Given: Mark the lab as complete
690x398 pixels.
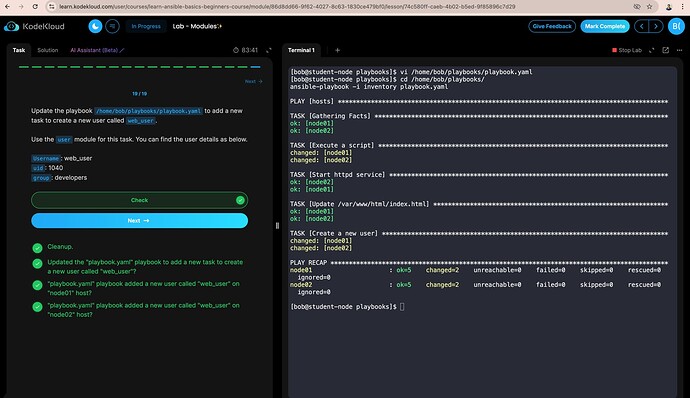Looking at the screenshot, I should [x=605, y=26].
